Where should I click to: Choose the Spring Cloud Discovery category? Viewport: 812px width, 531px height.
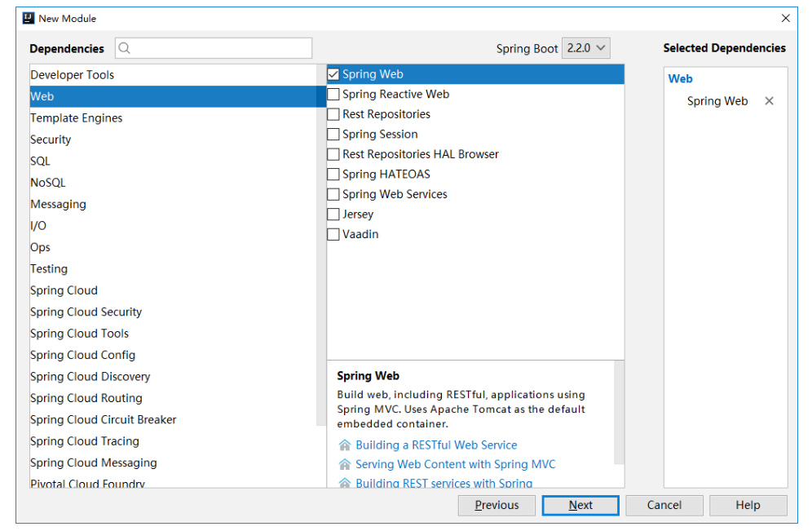[x=90, y=377]
